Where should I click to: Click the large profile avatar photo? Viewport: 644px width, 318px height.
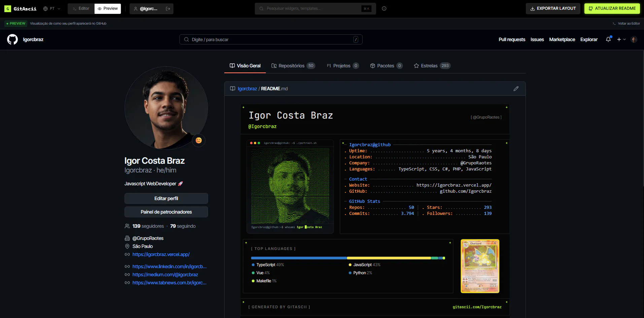click(166, 108)
